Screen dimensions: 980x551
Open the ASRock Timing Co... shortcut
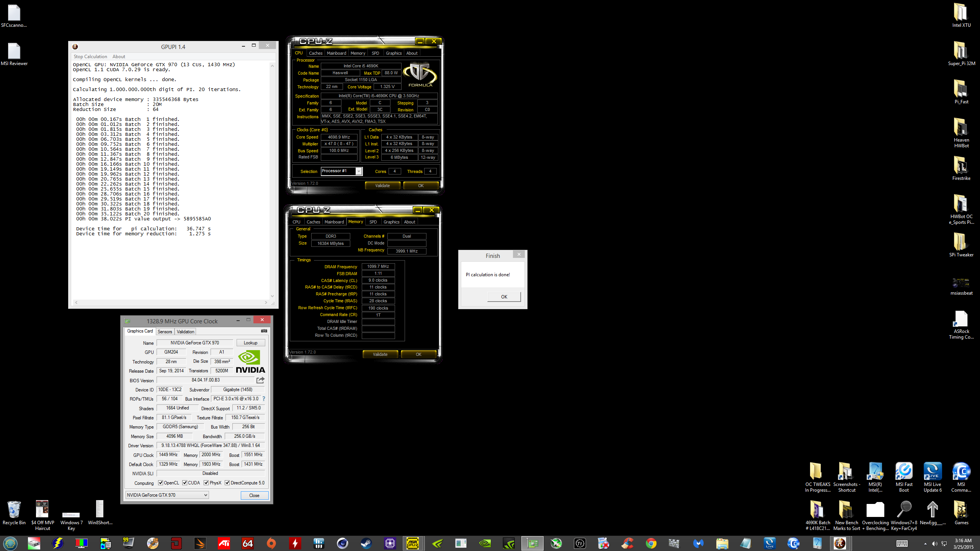(x=961, y=324)
